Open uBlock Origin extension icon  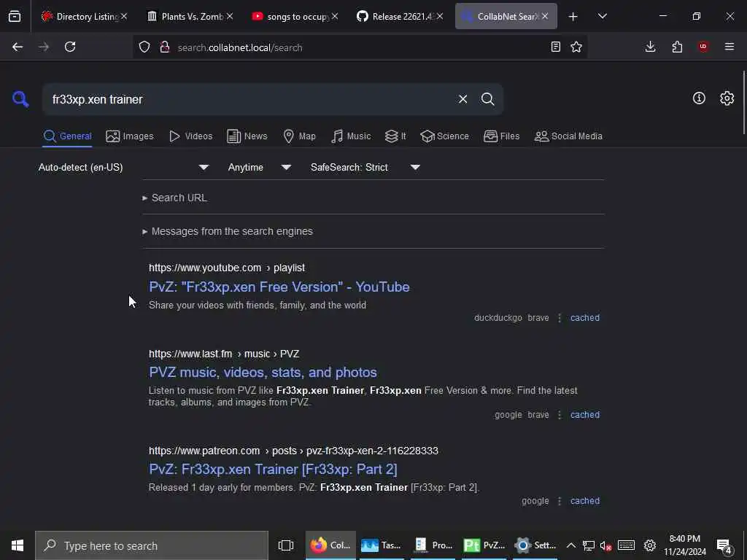pyautogui.click(x=703, y=47)
